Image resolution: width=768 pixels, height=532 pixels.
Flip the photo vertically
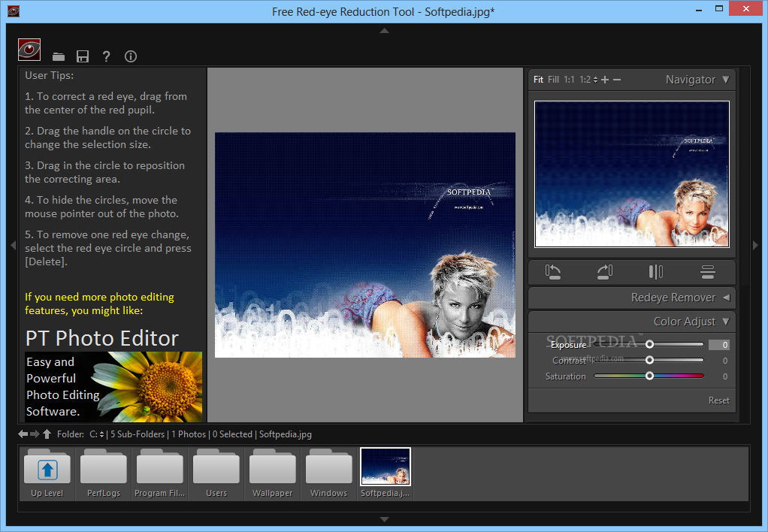tap(708, 272)
